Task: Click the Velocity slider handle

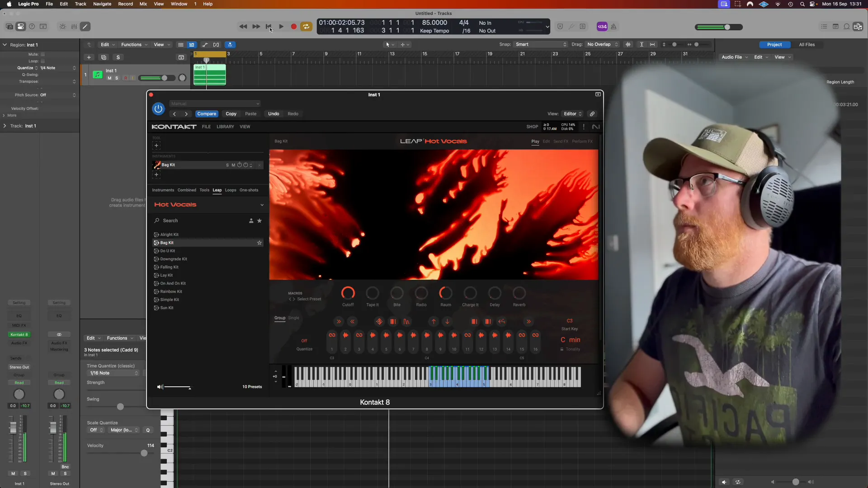Action: click(144, 453)
